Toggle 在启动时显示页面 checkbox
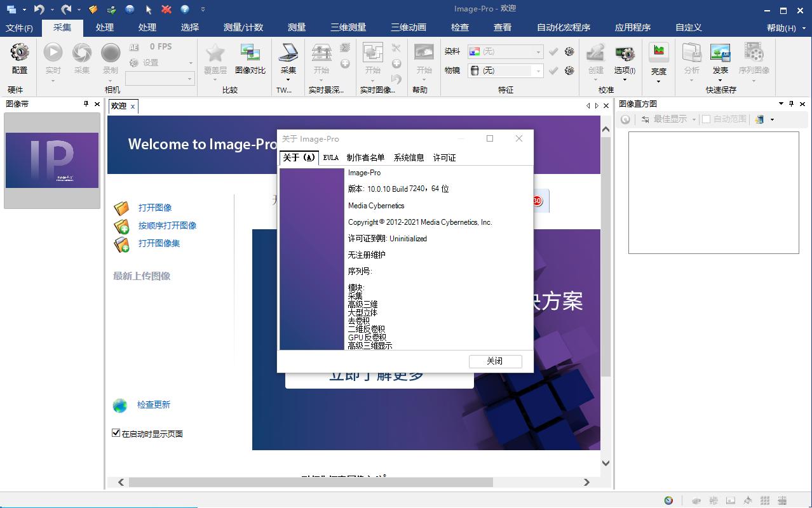 116,433
